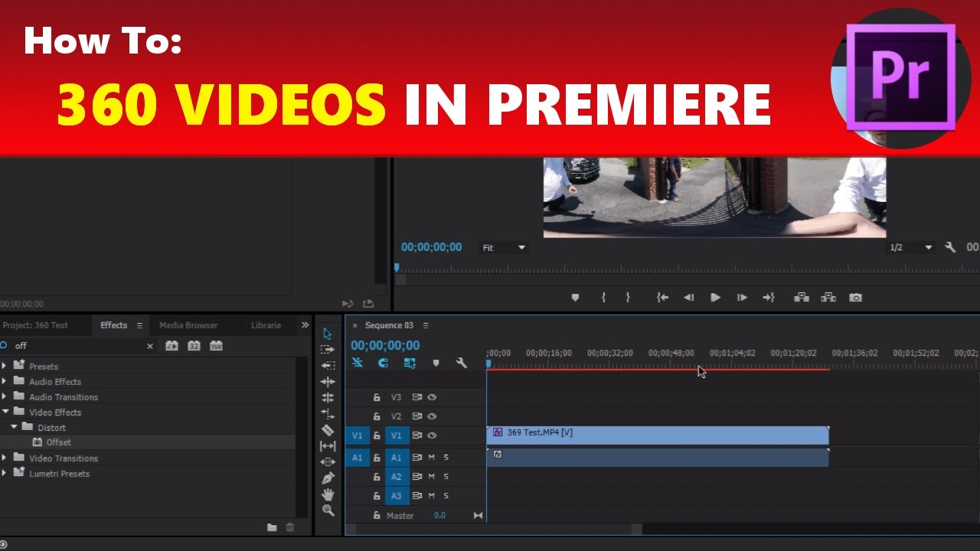Viewport: 980px width, 551px height.
Task: Step forward one frame
Action: (x=742, y=298)
